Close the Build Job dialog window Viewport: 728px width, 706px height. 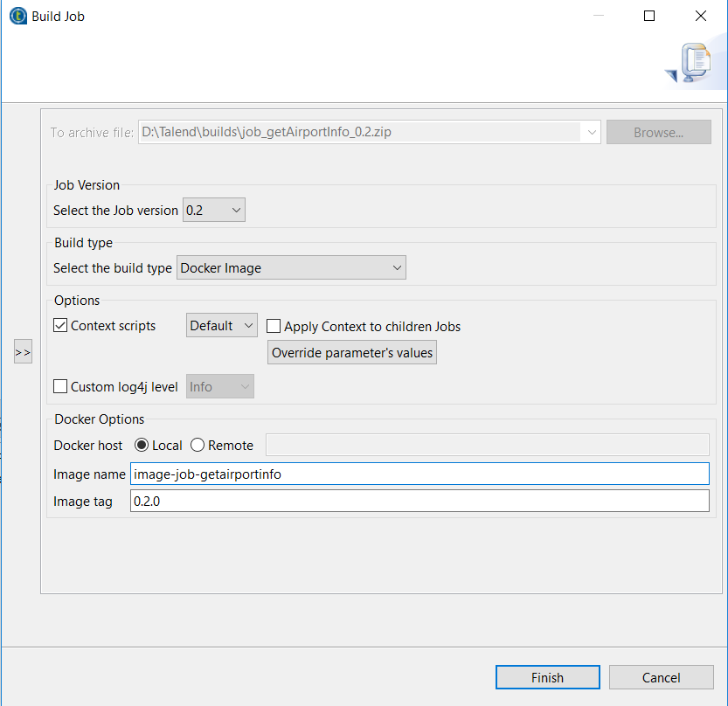pyautogui.click(x=700, y=16)
